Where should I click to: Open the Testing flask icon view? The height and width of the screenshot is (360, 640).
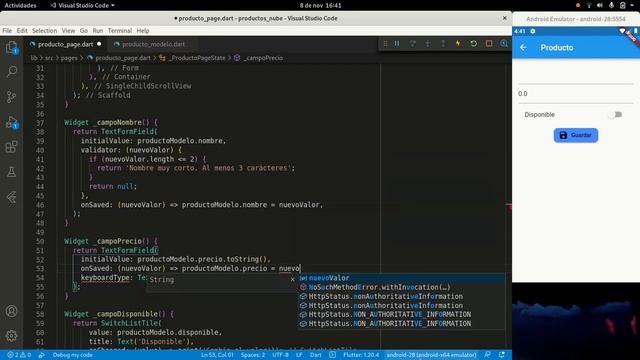pos(11,172)
